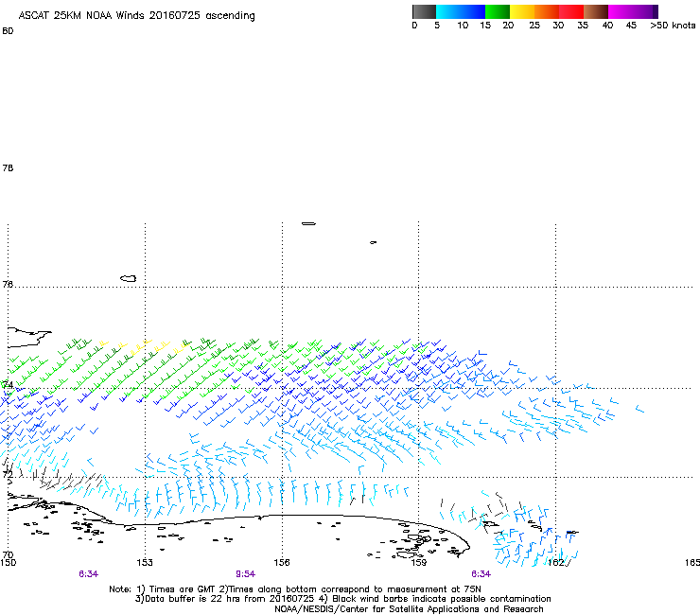The image size is (700, 615).
Task: Click the note line starting '3)Data buffer is 22 hrs'
Action: [x=342, y=599]
